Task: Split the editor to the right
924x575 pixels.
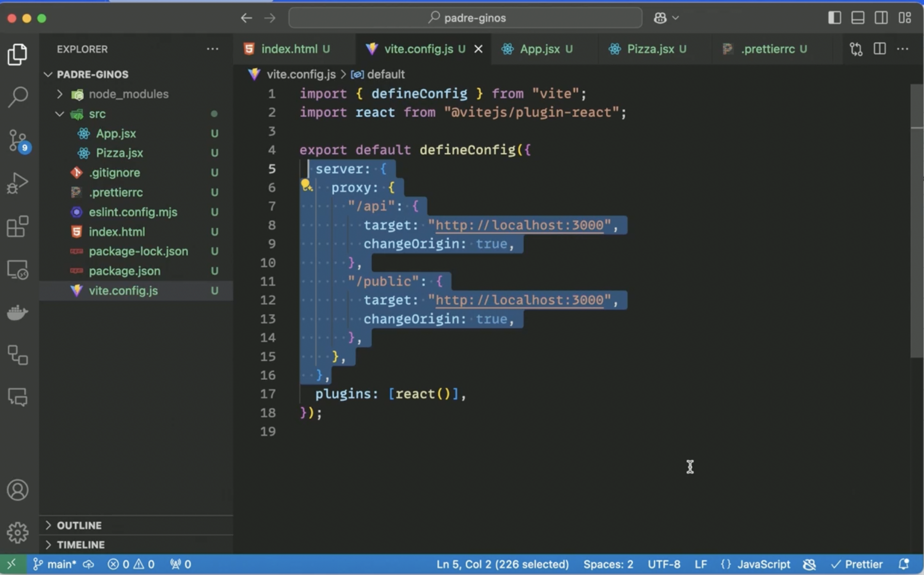Action: 880,49
